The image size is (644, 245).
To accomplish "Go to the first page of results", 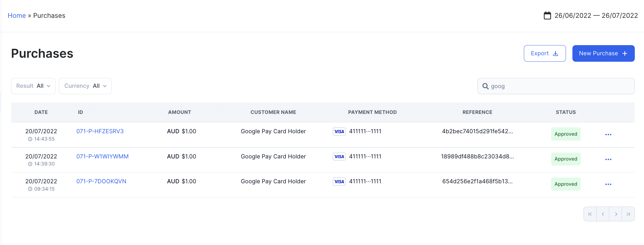I will [x=590, y=214].
